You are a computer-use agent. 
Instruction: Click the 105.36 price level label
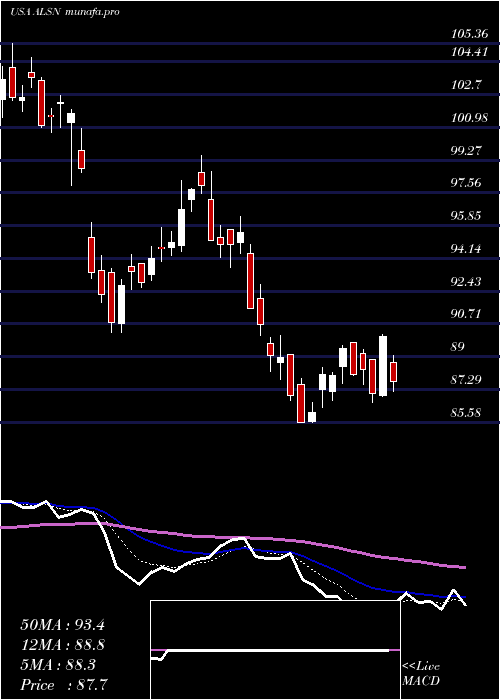(468, 33)
